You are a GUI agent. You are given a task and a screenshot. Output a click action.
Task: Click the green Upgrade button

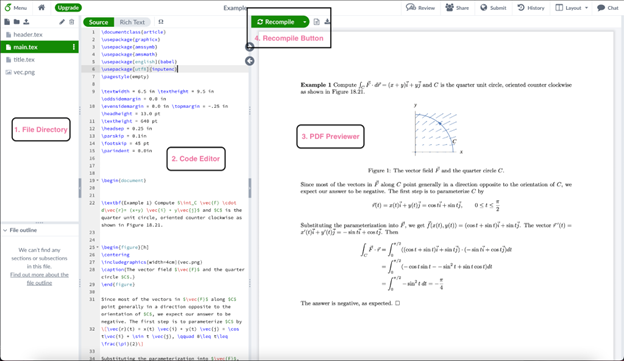(68, 8)
